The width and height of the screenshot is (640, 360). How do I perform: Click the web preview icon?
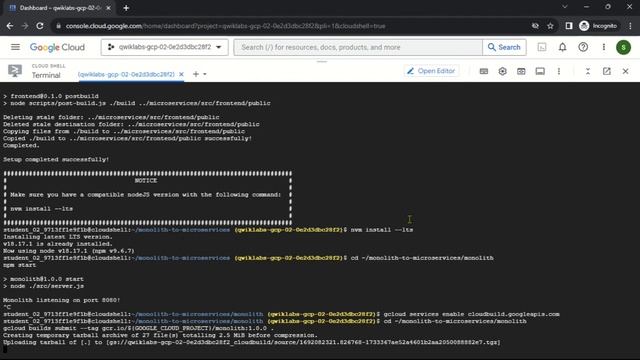[x=521, y=71]
